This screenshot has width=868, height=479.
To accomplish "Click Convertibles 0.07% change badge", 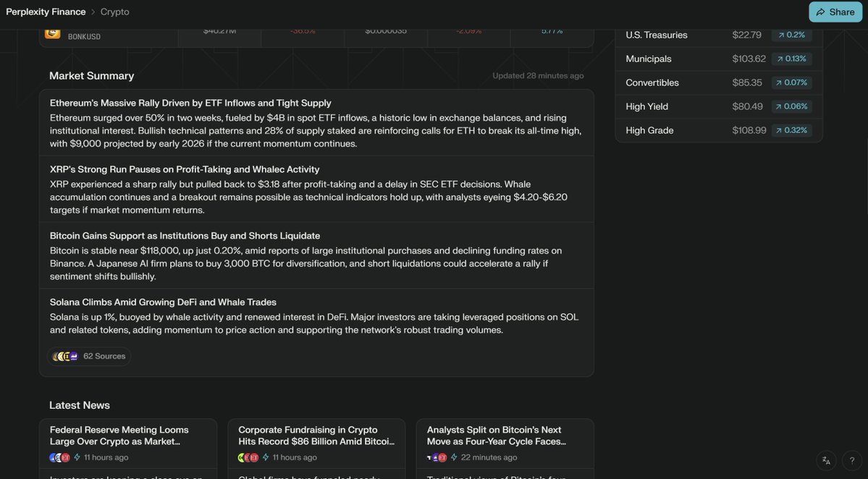I will coord(791,82).
